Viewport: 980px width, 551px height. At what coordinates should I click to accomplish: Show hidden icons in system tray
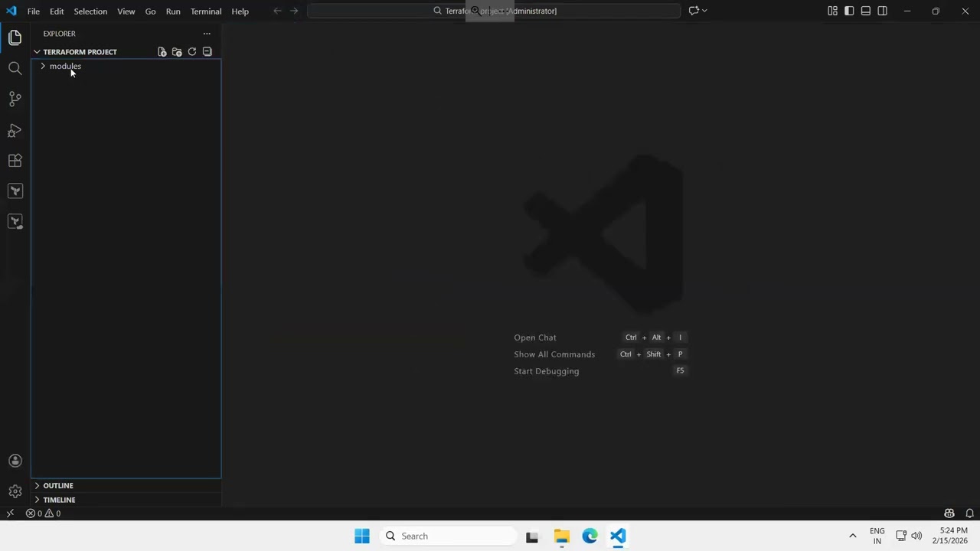pyautogui.click(x=852, y=536)
